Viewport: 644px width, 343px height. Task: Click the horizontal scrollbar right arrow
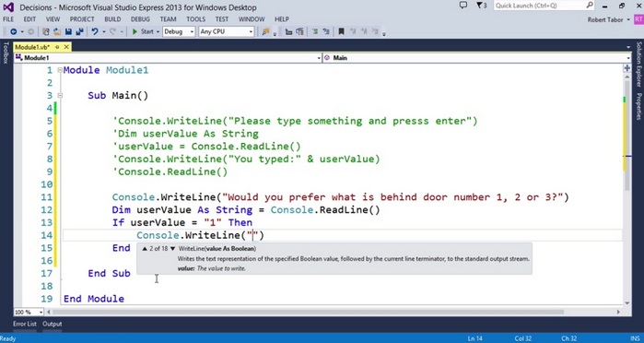618,313
